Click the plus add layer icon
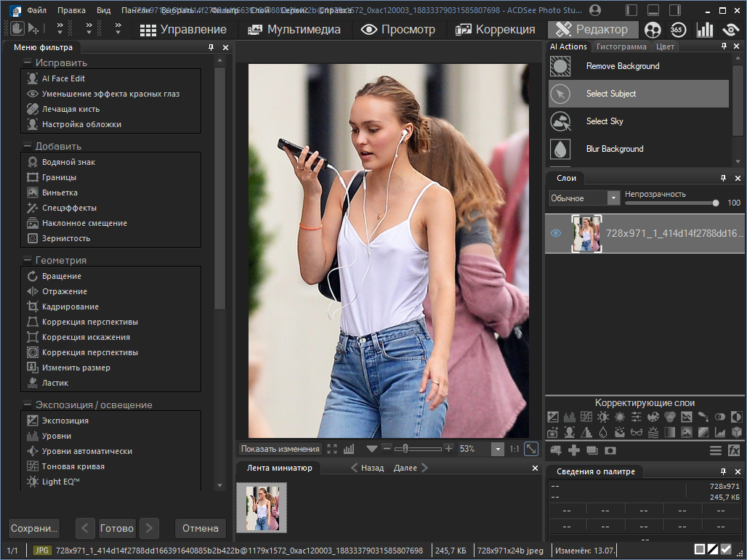 [574, 450]
